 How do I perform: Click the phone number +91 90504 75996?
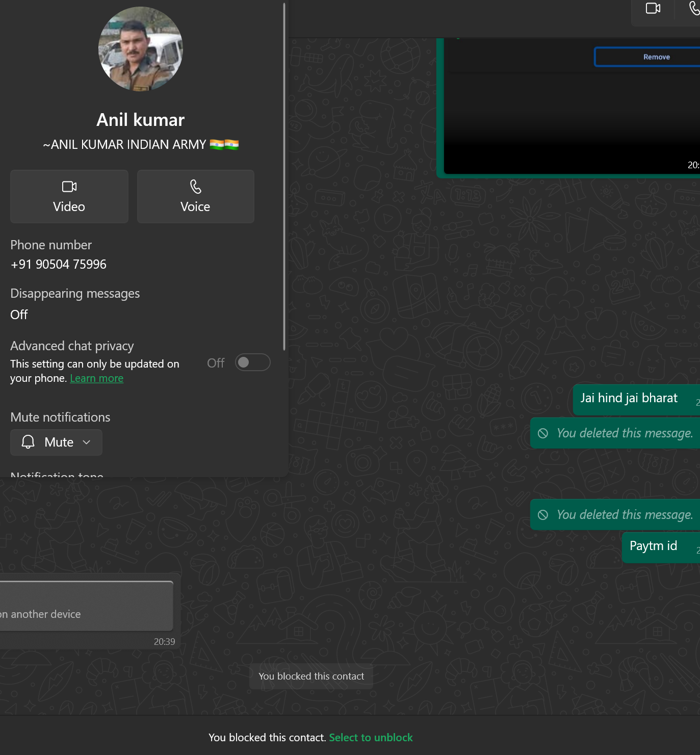click(59, 264)
